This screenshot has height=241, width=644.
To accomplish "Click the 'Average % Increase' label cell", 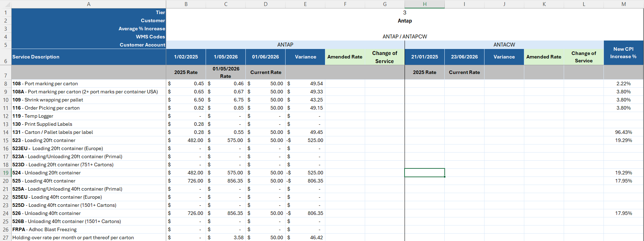I will 89,29.
